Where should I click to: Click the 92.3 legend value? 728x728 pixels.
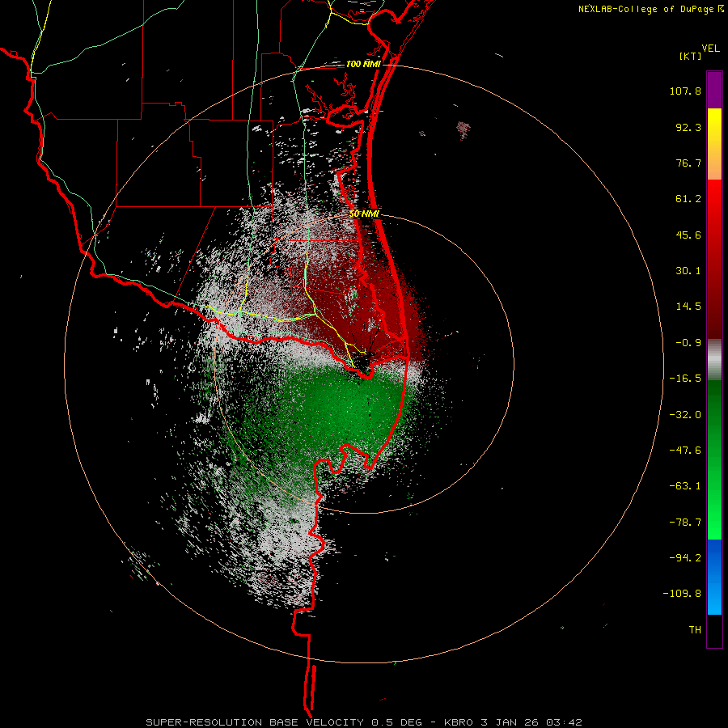coord(688,127)
